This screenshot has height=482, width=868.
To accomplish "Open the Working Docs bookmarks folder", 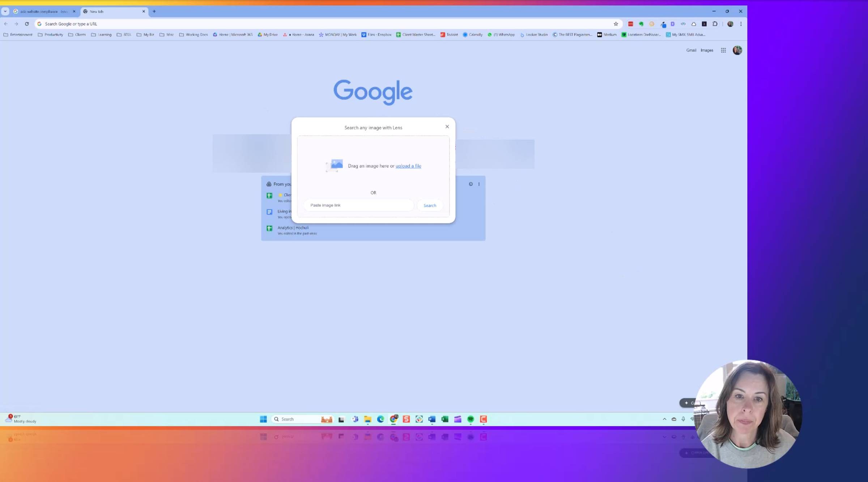I will [193, 35].
